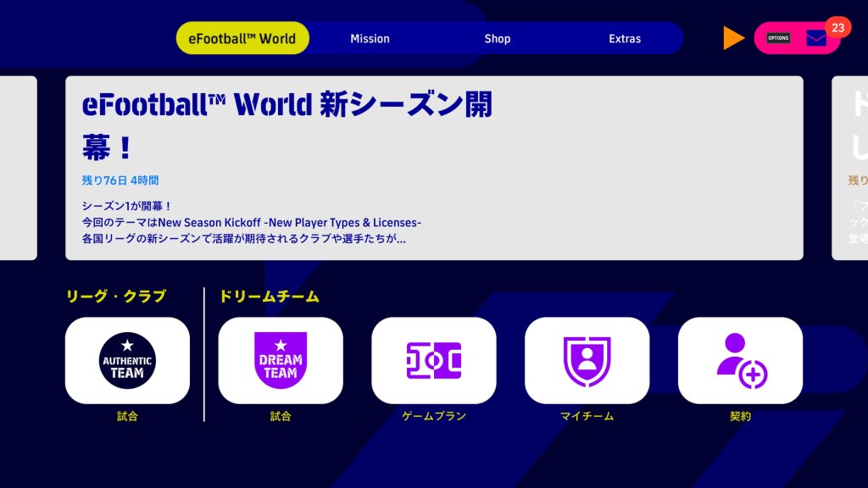Click the orange play arrow icon

tap(733, 38)
